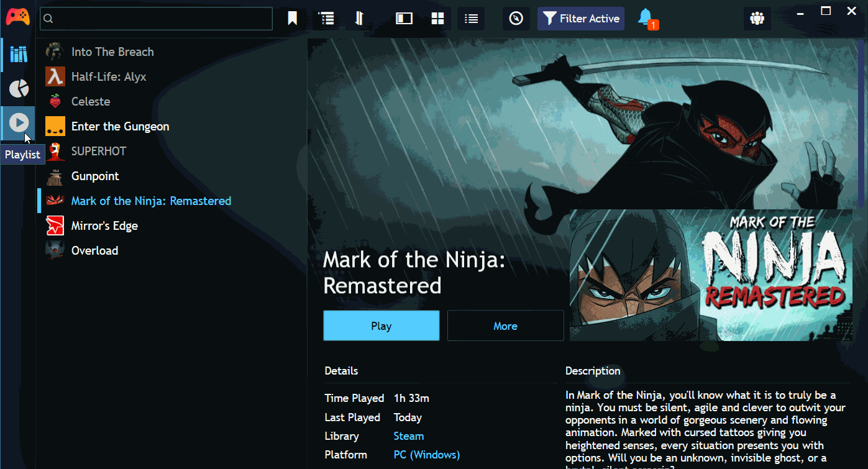Click the Gunpoint game icon
Viewport: 868px width, 469px height.
click(x=55, y=176)
